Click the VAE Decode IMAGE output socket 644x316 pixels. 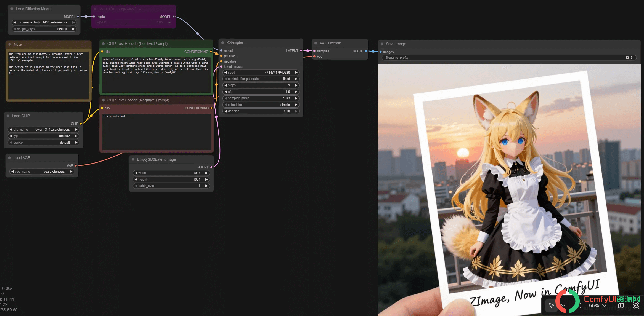pos(366,51)
